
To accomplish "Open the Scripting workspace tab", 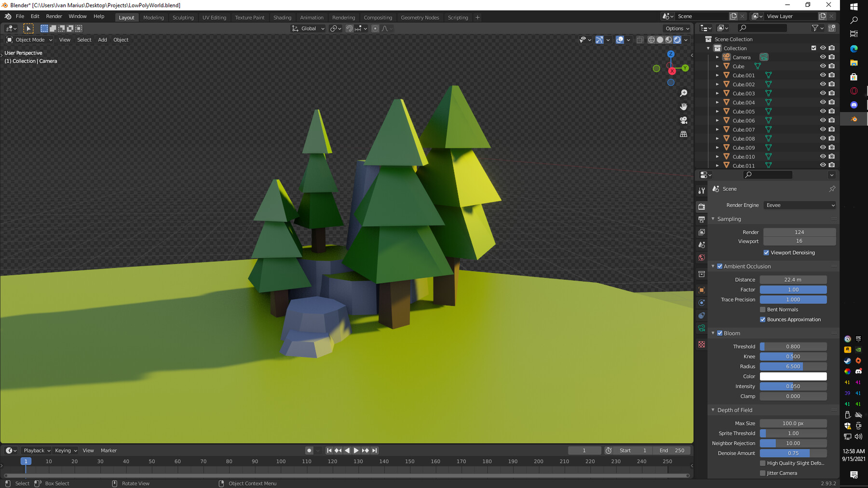I will (x=458, y=17).
